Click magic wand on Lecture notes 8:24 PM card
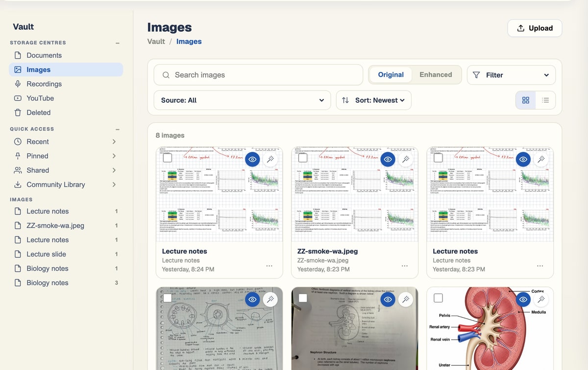The image size is (588, 370). coord(270,159)
